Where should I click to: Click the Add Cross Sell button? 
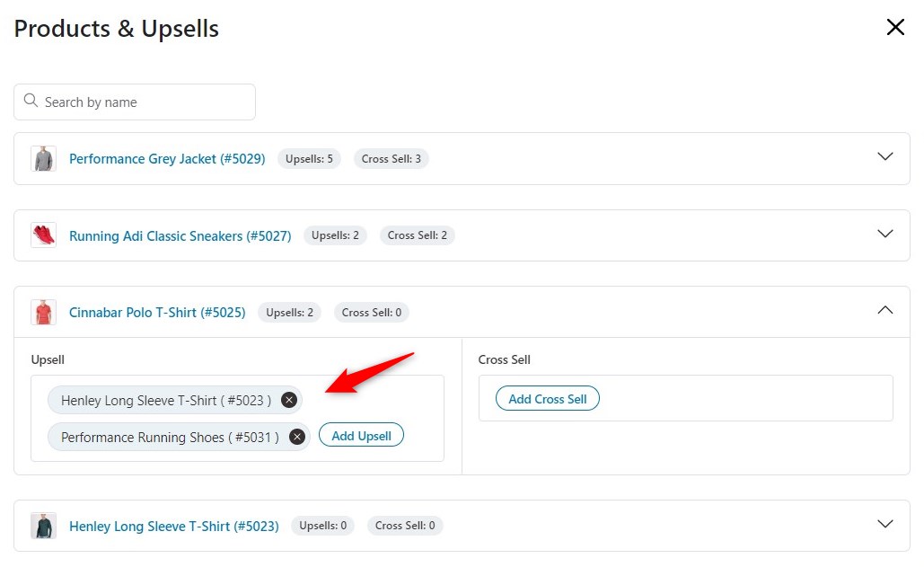tap(547, 398)
